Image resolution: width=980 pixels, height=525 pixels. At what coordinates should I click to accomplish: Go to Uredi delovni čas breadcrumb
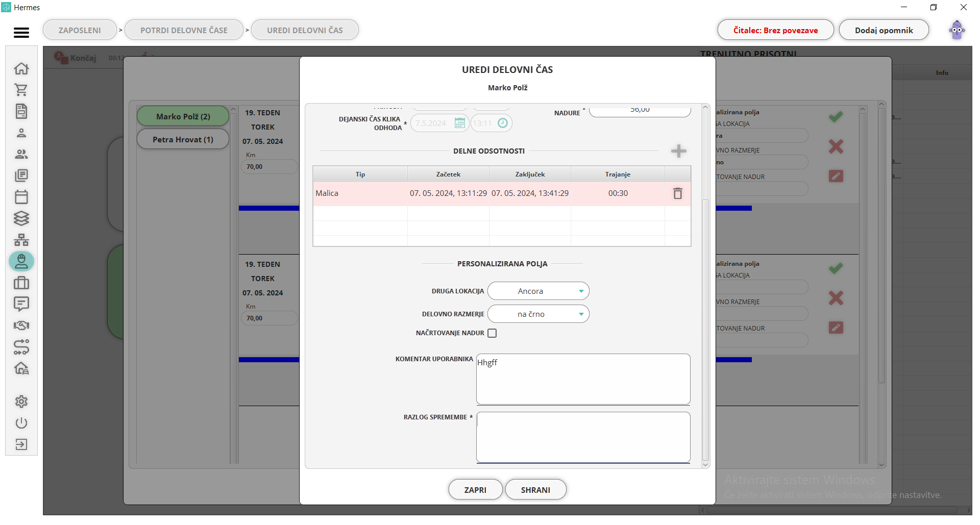tap(305, 30)
